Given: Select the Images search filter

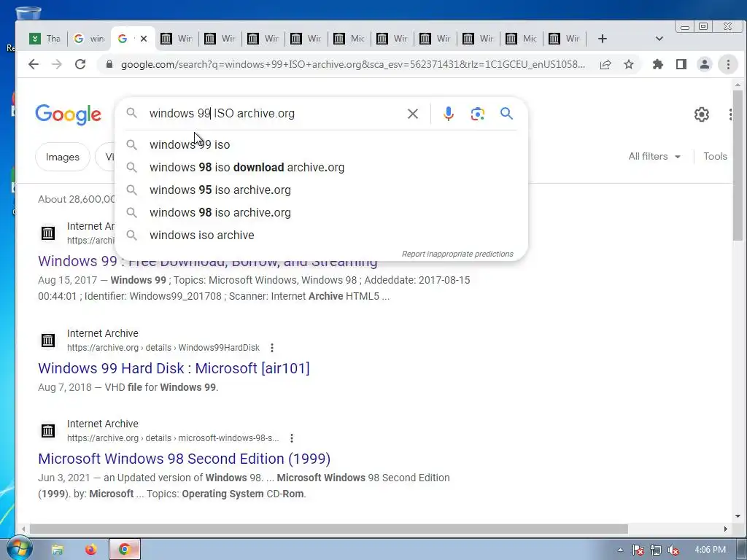Looking at the screenshot, I should [63, 157].
